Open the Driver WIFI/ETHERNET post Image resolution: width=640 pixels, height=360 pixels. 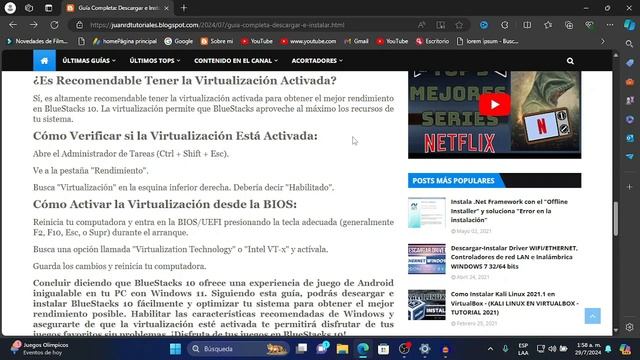(x=514, y=257)
